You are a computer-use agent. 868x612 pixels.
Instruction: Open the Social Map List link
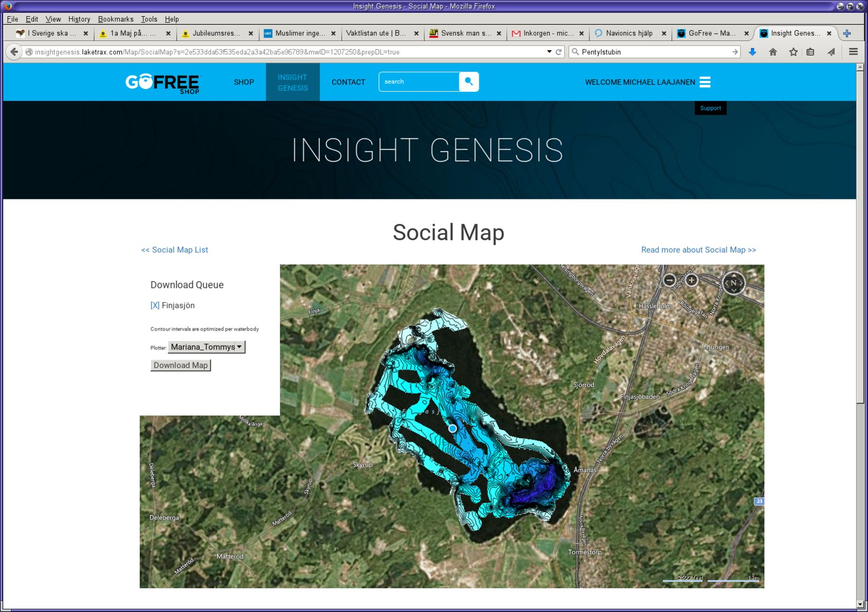(174, 250)
